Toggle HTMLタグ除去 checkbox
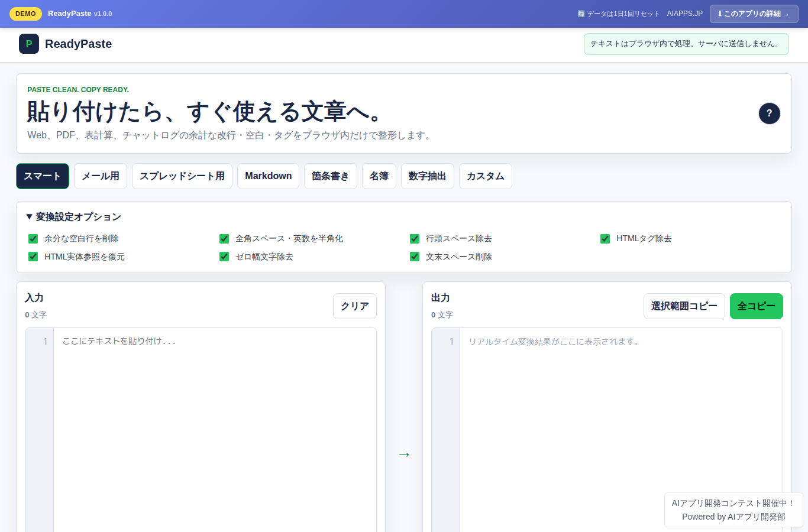 pyautogui.click(x=605, y=239)
